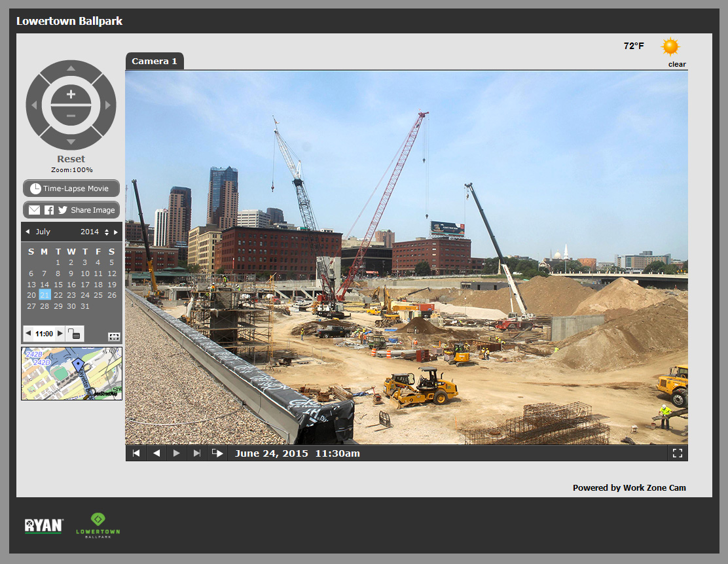The width and height of the screenshot is (728, 564).
Task: Switch to the Camera 1 tab
Action: pos(155,61)
